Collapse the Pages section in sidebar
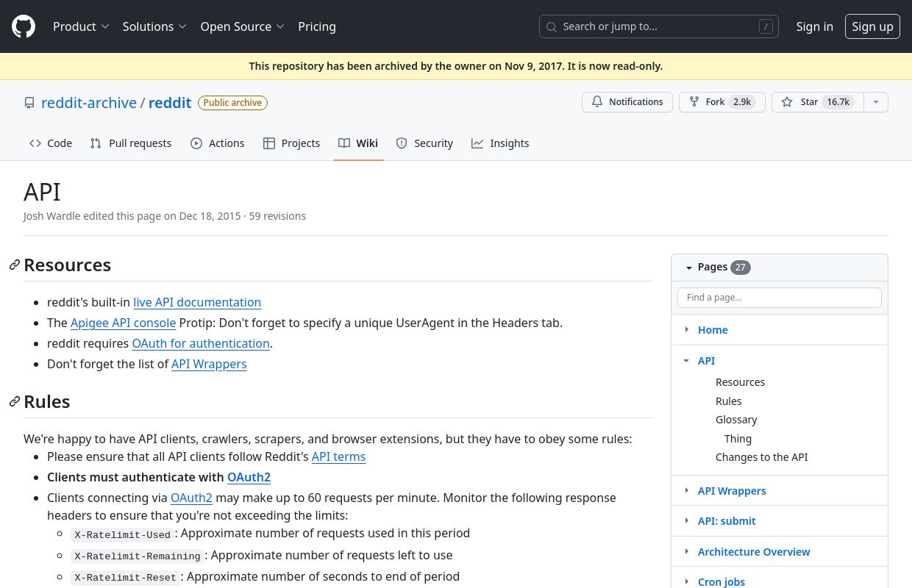912x588 pixels. point(689,268)
